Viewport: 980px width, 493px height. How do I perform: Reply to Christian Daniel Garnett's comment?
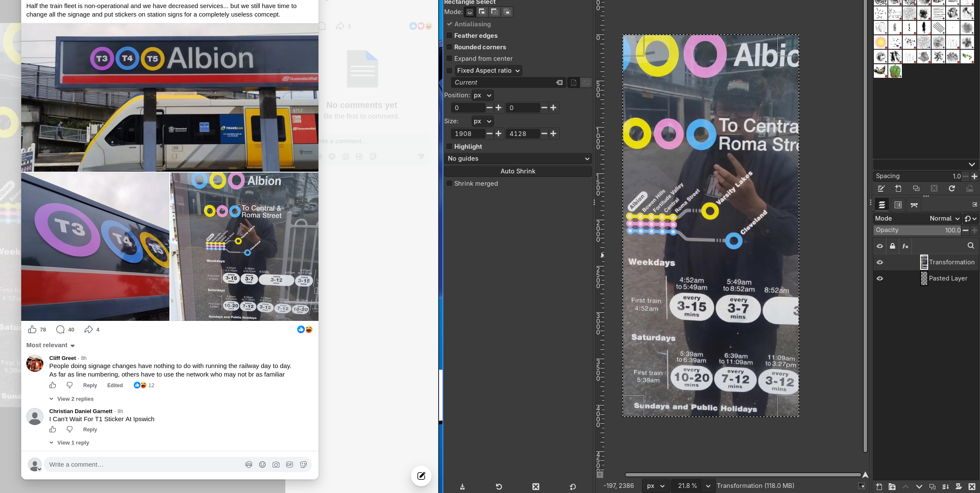point(90,430)
